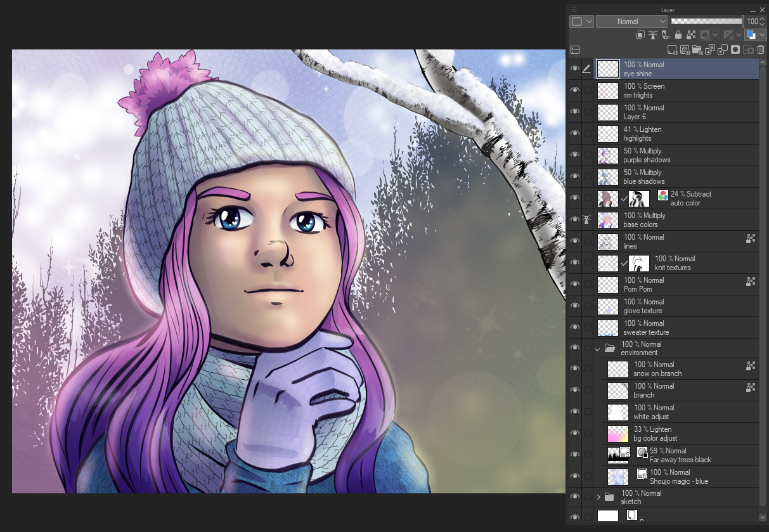Click the New Layer Folder icon
The height and width of the screenshot is (532, 769).
click(697, 49)
